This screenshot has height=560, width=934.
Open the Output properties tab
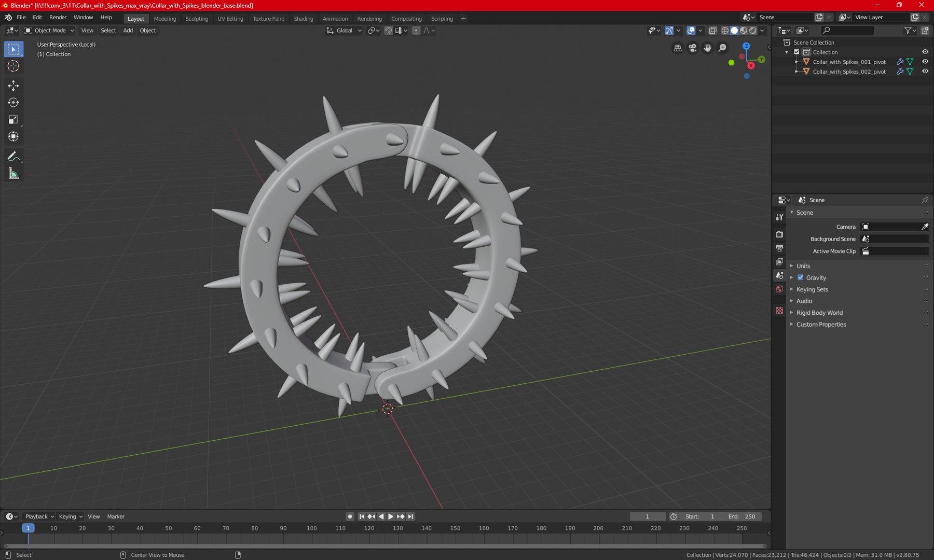[x=779, y=248]
